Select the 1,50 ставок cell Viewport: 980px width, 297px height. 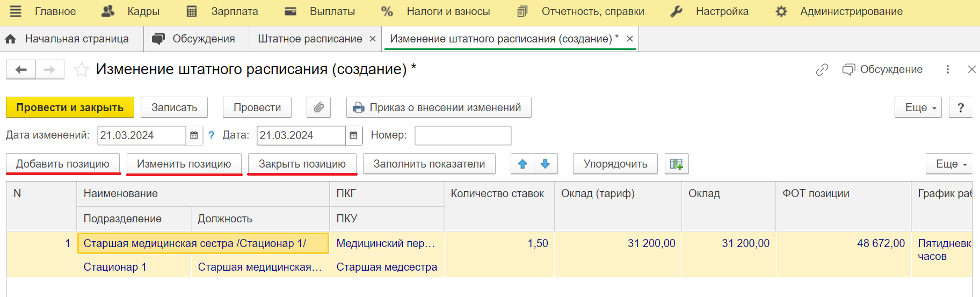[x=499, y=255]
